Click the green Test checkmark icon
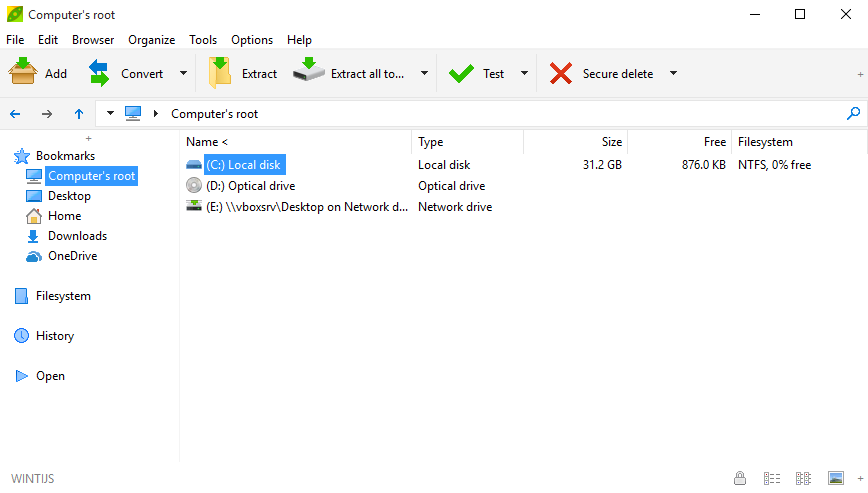The width and height of the screenshot is (868, 493). coord(461,73)
